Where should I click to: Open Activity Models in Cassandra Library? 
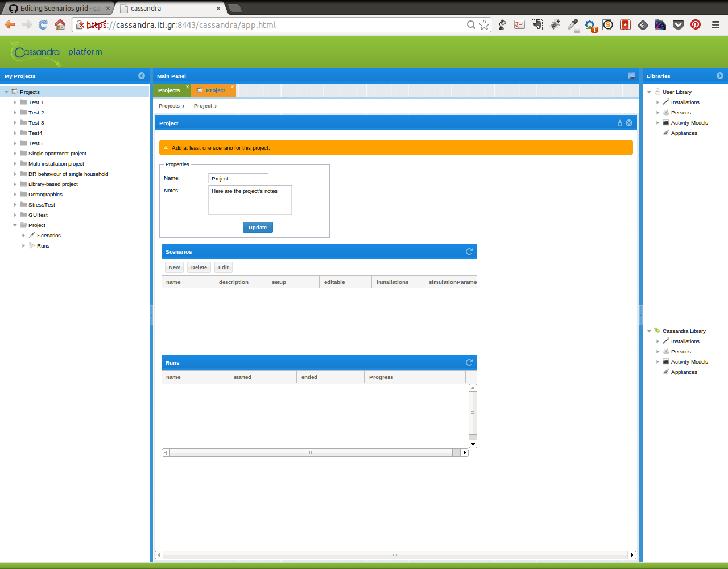[x=657, y=361]
